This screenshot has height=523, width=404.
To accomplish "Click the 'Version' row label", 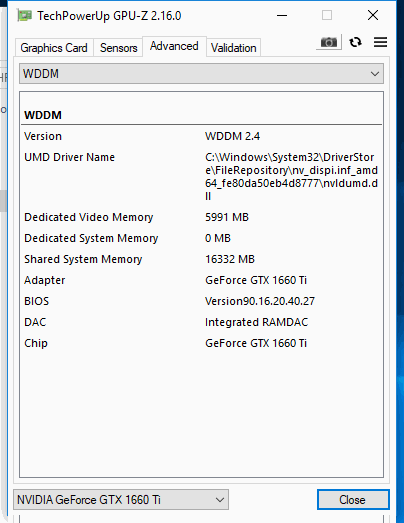I will (43, 136).
